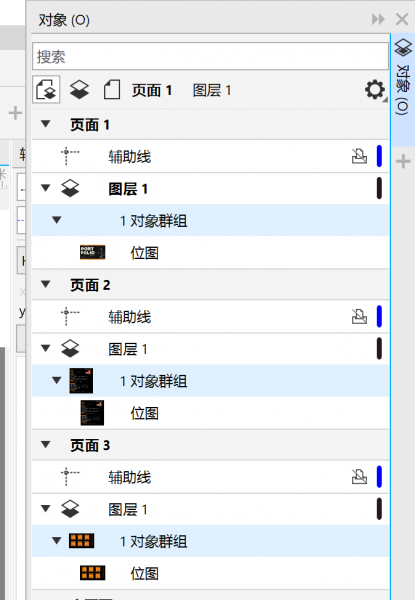
Task: Select 位图 text under 页面 2
Action: click(145, 413)
